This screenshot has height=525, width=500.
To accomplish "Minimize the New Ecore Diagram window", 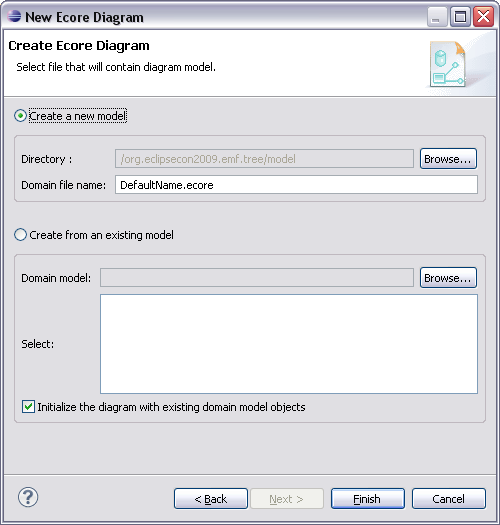I will pyautogui.click(x=437, y=16).
